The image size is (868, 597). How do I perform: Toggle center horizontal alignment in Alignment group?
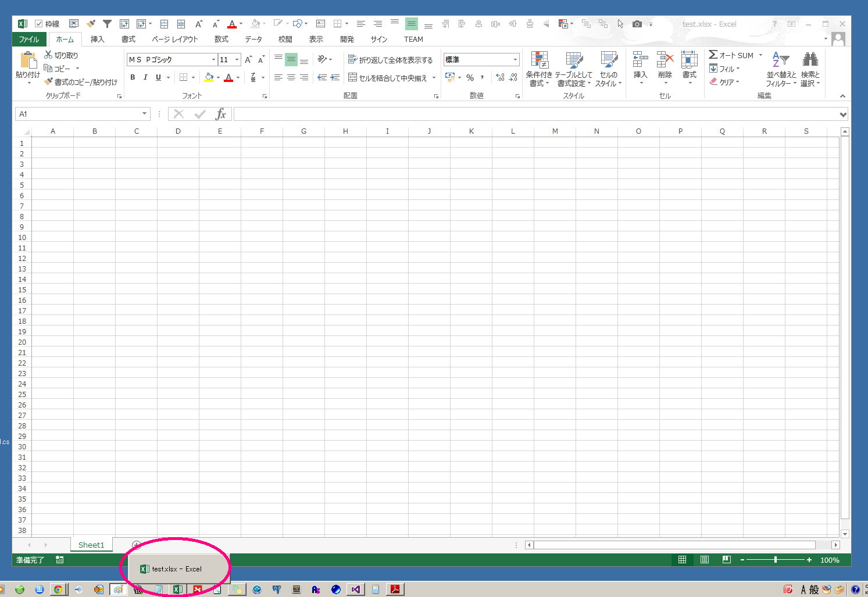[291, 77]
